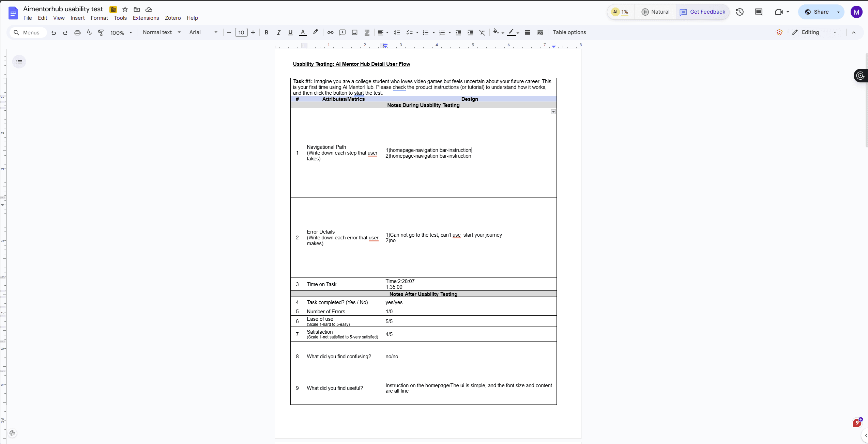Open the Zotero menu
The width and height of the screenshot is (868, 444).
point(172,18)
